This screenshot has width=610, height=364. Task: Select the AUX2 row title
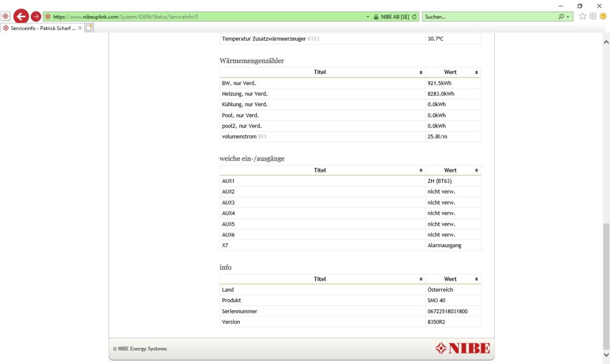[x=228, y=192]
